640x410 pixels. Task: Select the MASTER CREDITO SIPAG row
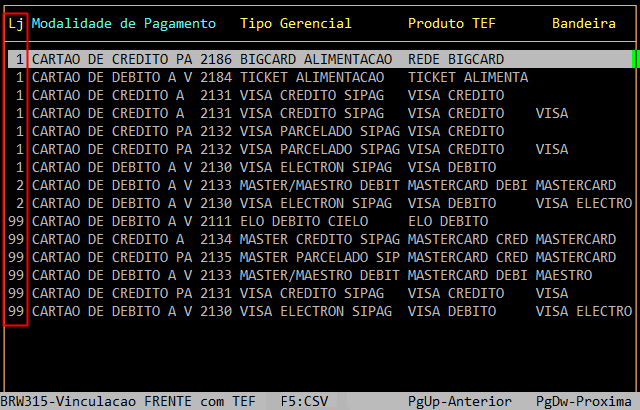coord(320,239)
